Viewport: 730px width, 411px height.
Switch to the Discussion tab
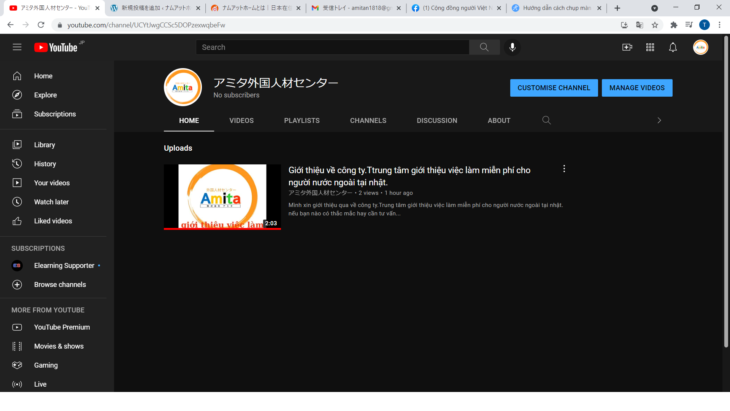(437, 121)
